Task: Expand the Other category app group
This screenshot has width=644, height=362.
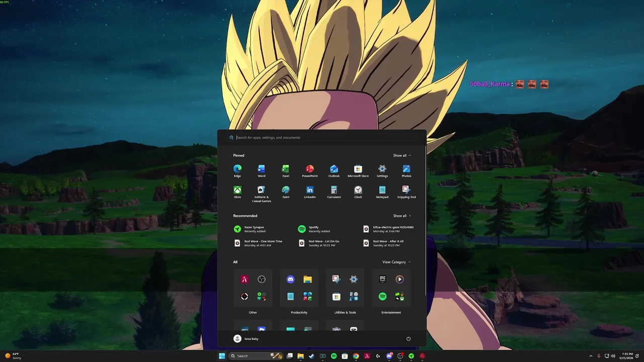Action: (262, 297)
